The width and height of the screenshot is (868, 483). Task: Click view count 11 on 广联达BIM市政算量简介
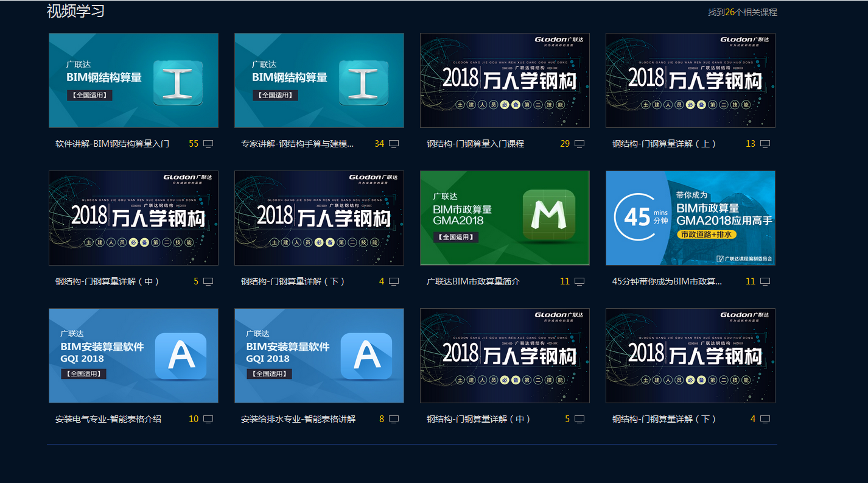pos(565,281)
